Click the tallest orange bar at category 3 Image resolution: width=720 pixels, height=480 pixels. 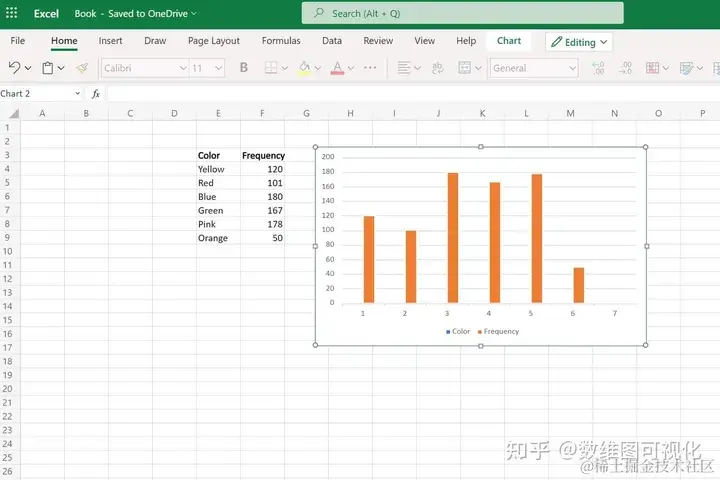[x=453, y=237]
